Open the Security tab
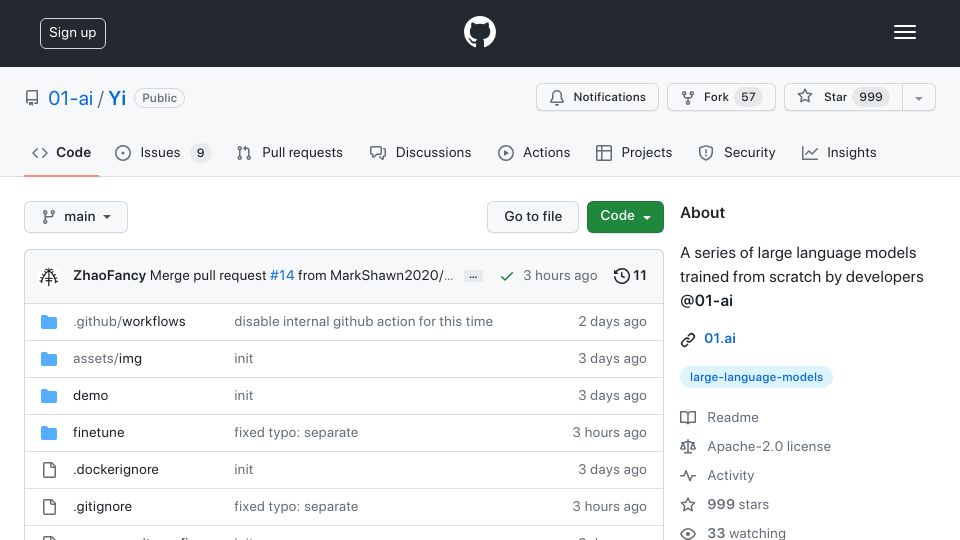This screenshot has height=540, width=960. click(x=737, y=152)
